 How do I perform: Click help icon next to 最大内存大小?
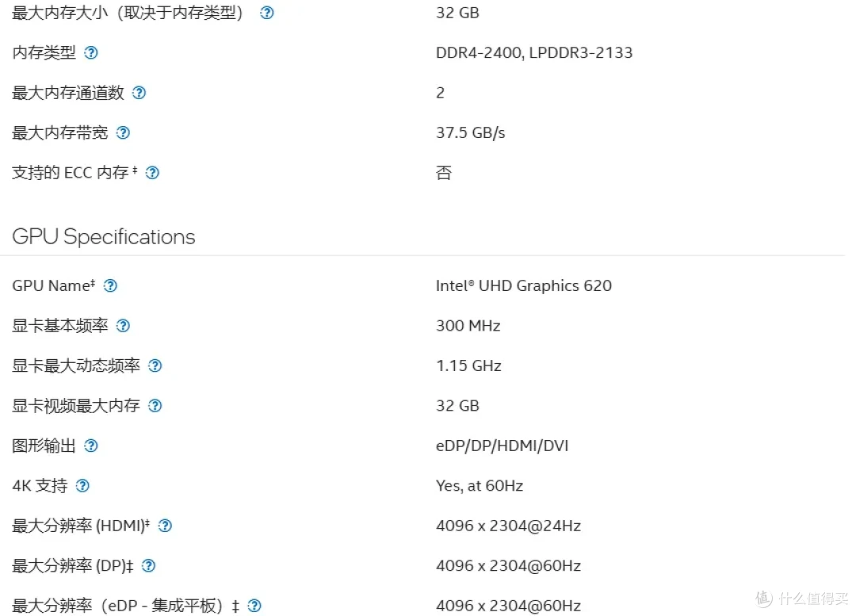pyautogui.click(x=267, y=13)
